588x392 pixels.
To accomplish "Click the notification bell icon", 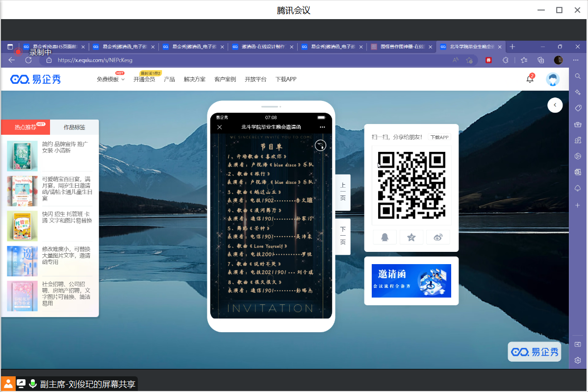I will [530, 79].
